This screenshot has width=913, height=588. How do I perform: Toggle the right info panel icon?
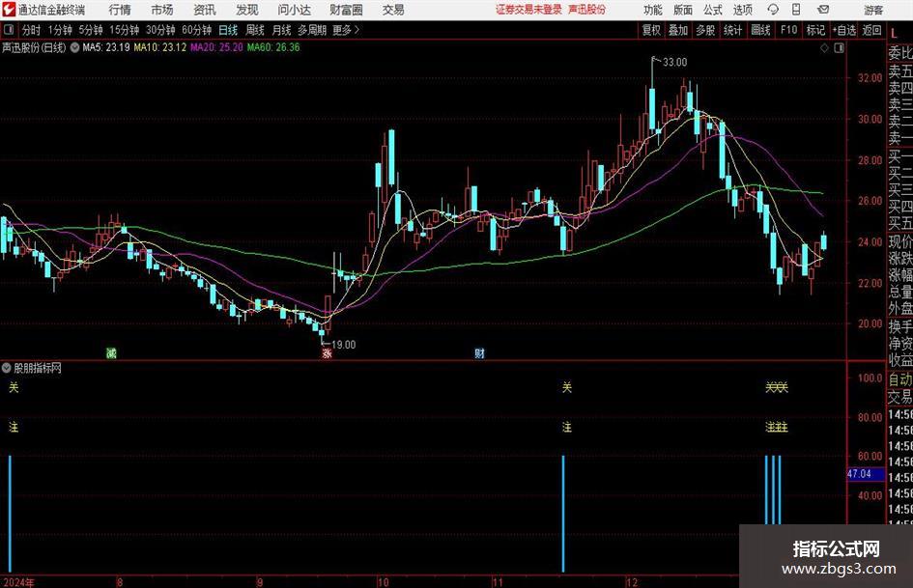pyautogui.click(x=839, y=47)
